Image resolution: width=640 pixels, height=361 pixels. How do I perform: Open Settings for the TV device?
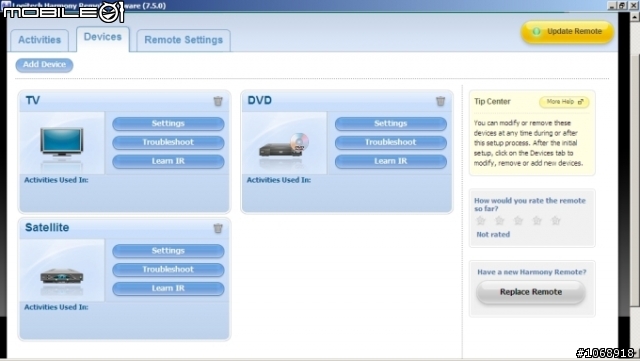tap(168, 123)
